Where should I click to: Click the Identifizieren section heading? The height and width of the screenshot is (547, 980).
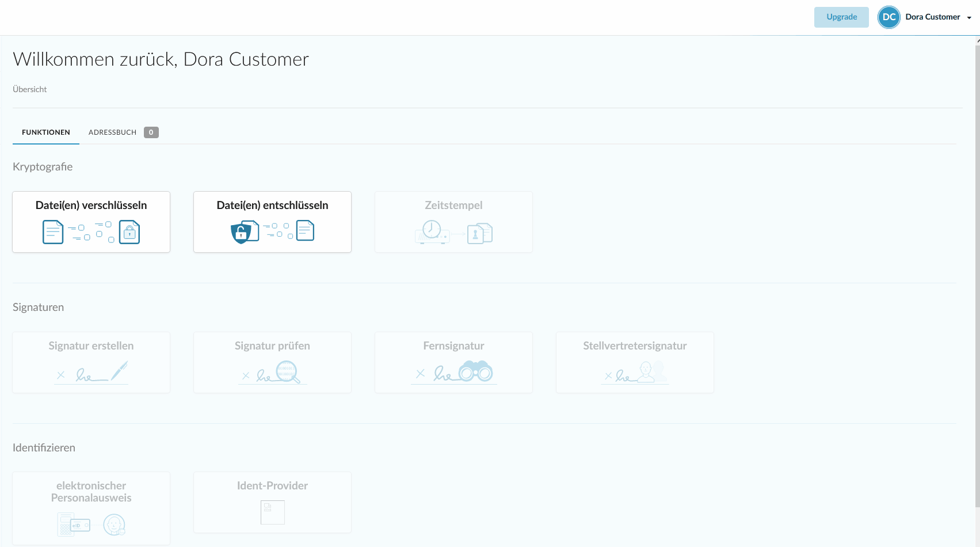pos(44,448)
